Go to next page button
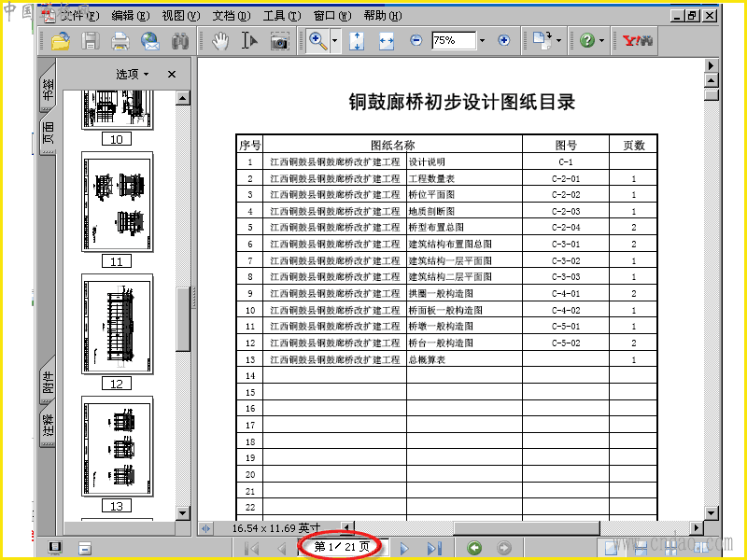This screenshot has width=747, height=560. [404, 548]
